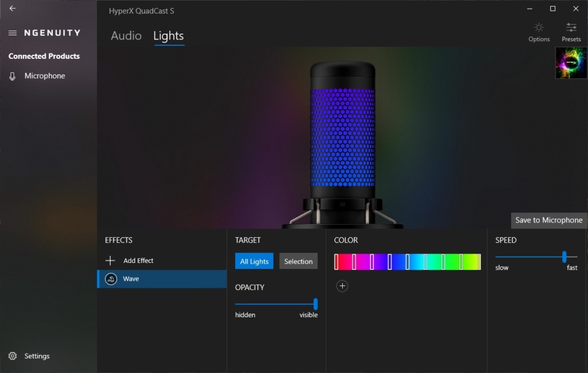The height and width of the screenshot is (373, 588).
Task: Click the 'fast' speed label
Action: tap(572, 268)
